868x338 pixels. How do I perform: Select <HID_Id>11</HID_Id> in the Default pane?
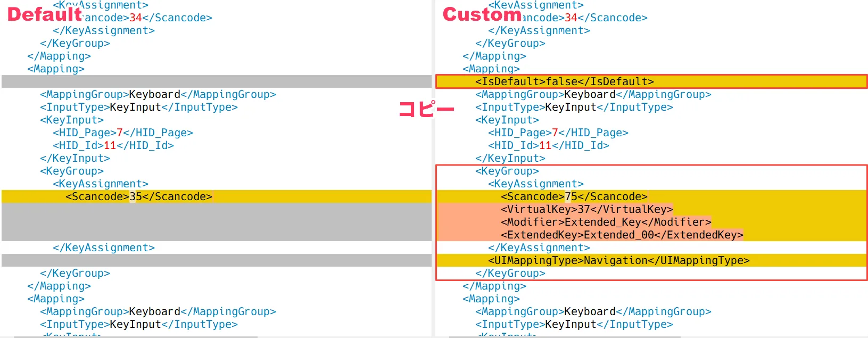[x=113, y=145]
